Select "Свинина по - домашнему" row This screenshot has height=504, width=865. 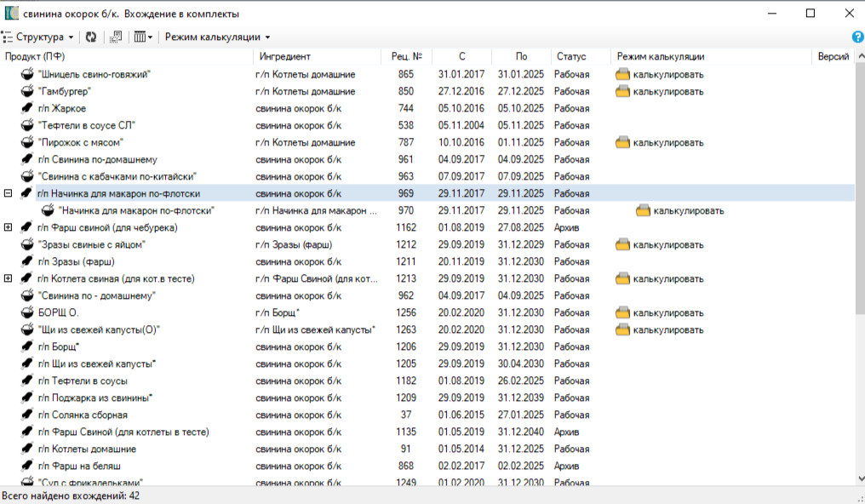coord(427,295)
